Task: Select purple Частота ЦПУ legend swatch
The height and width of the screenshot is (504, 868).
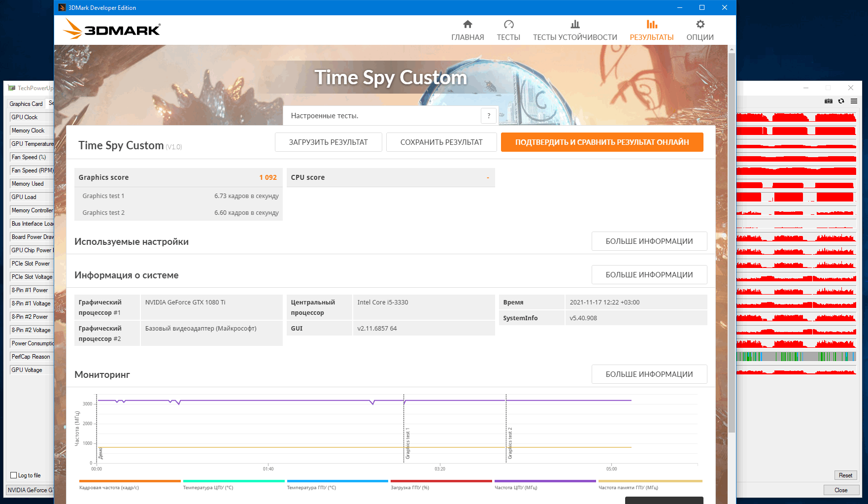Action: tap(545, 481)
